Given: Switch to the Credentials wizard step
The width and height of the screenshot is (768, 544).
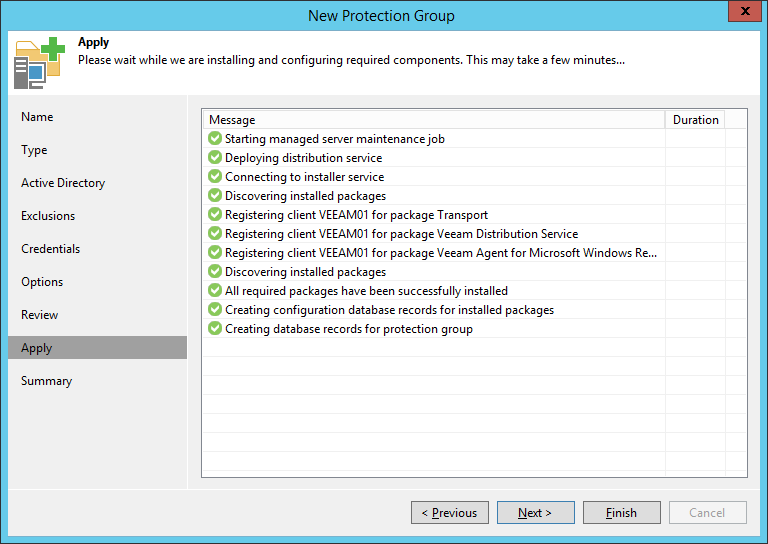Looking at the screenshot, I should pyautogui.click(x=51, y=249).
